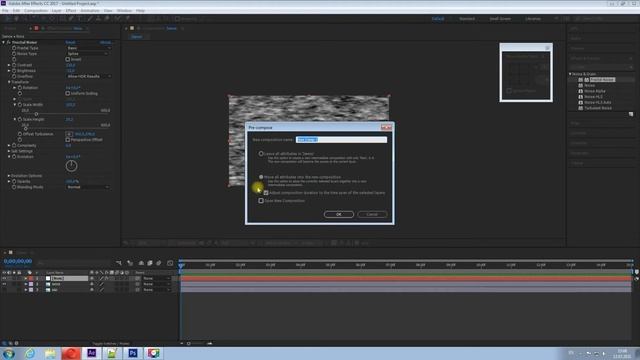Collapse Noise & Grain effects category
The height and width of the screenshot is (360, 640).
coord(570,74)
